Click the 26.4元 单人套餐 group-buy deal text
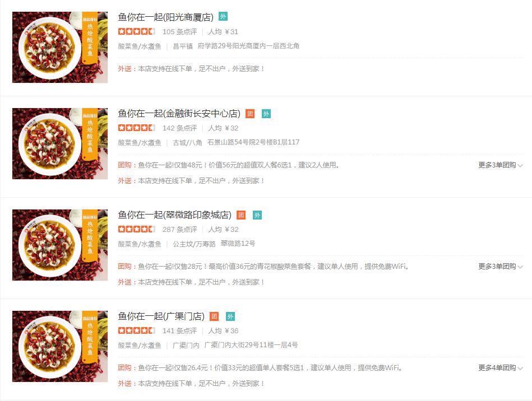This screenshot has width=532, height=401. coord(270,368)
